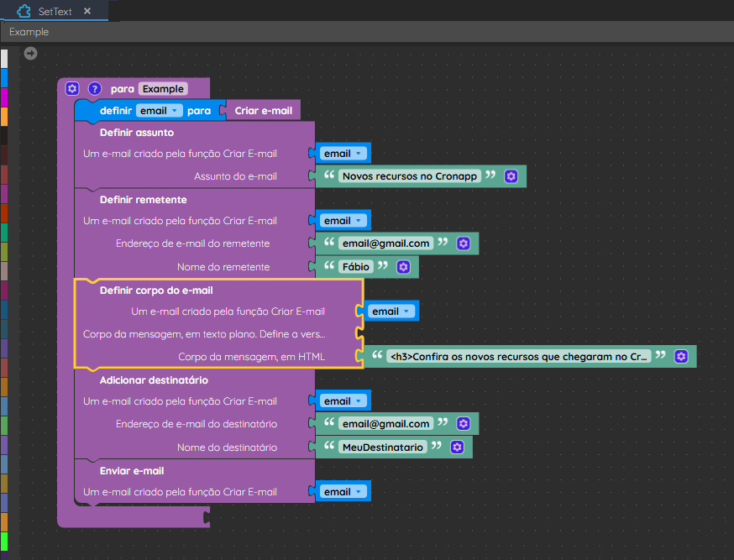734x560 pixels.
Task: Click Assunto do e-mail label
Action: tap(235, 176)
